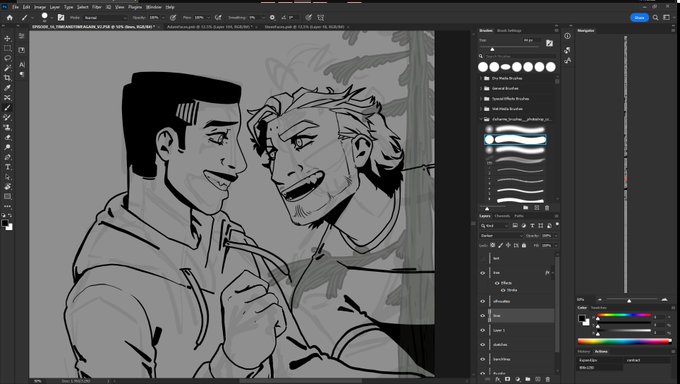
Task: Click the blue Share button
Action: click(x=639, y=17)
